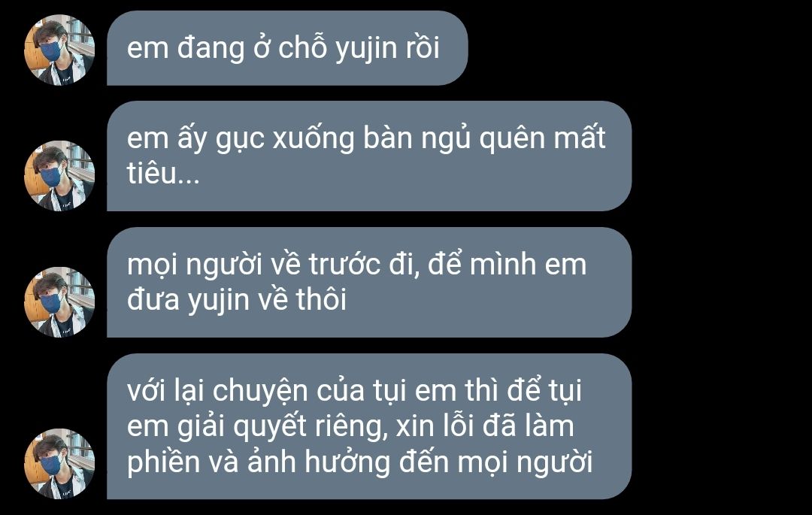Image resolution: width=812 pixels, height=515 pixels.
Task: Tap avatar next to 'em ấy gục xuống bàn' message
Action: pos(59,175)
